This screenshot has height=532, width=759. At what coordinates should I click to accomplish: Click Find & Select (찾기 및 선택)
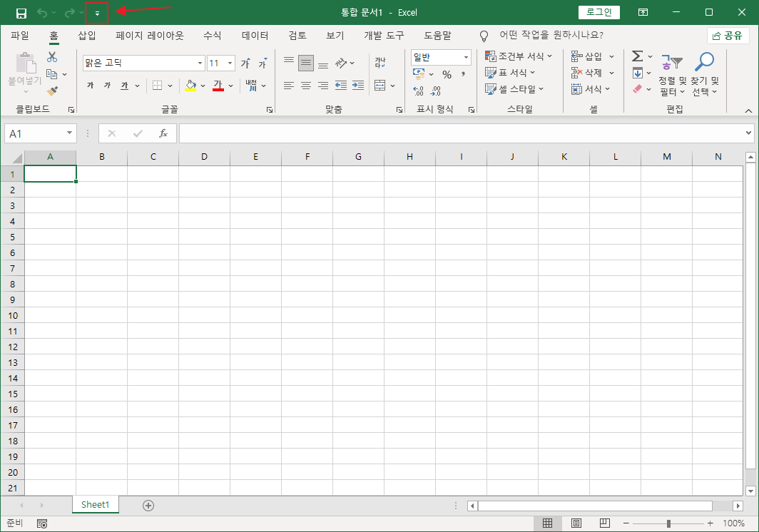(705, 74)
